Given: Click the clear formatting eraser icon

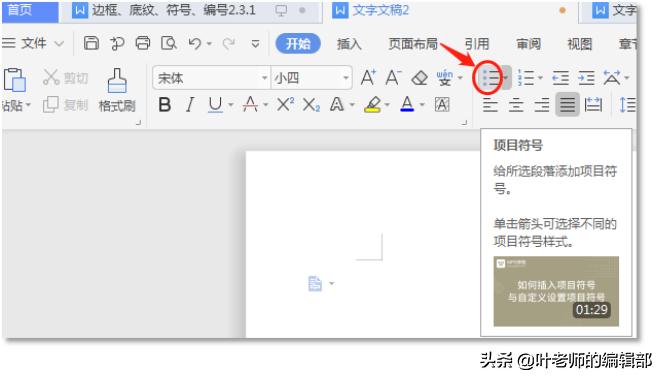Looking at the screenshot, I should 419,78.
